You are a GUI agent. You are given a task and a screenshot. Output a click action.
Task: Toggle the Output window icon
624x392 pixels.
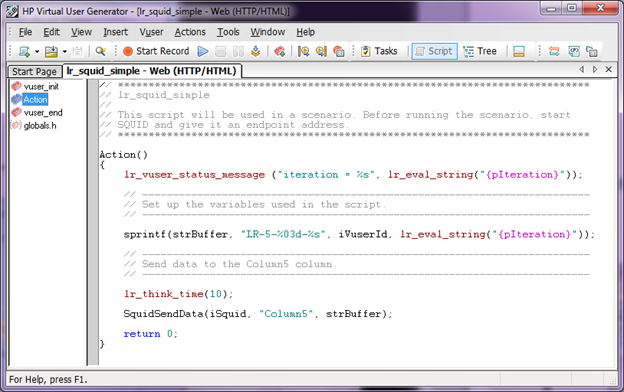[519, 51]
